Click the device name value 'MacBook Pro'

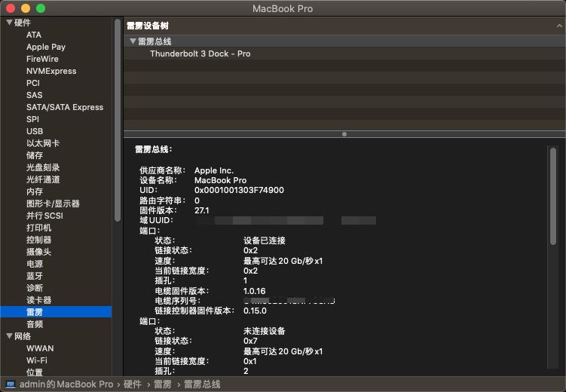220,180
